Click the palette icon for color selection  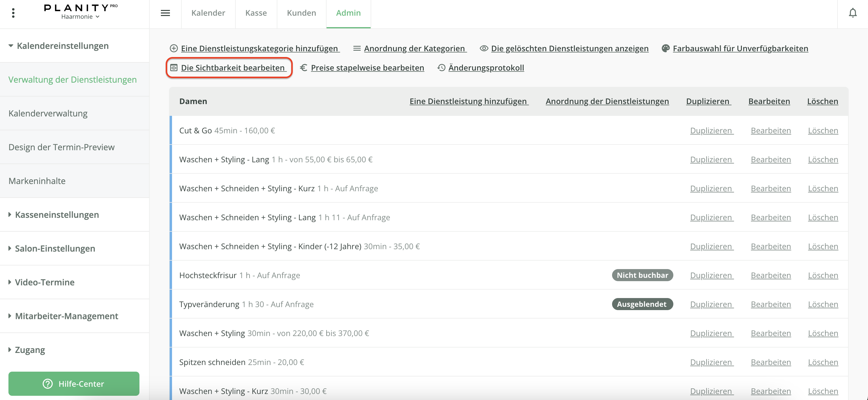point(665,49)
